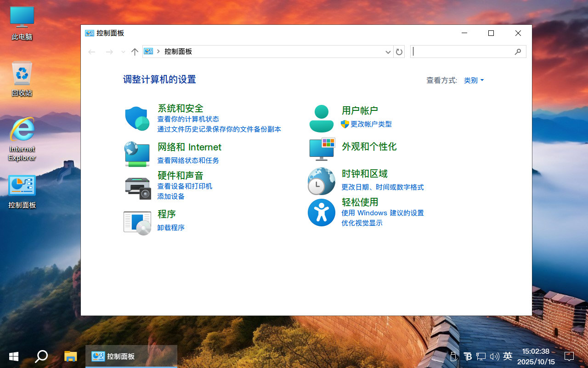Click the System and Security shield icon

pyautogui.click(x=137, y=119)
